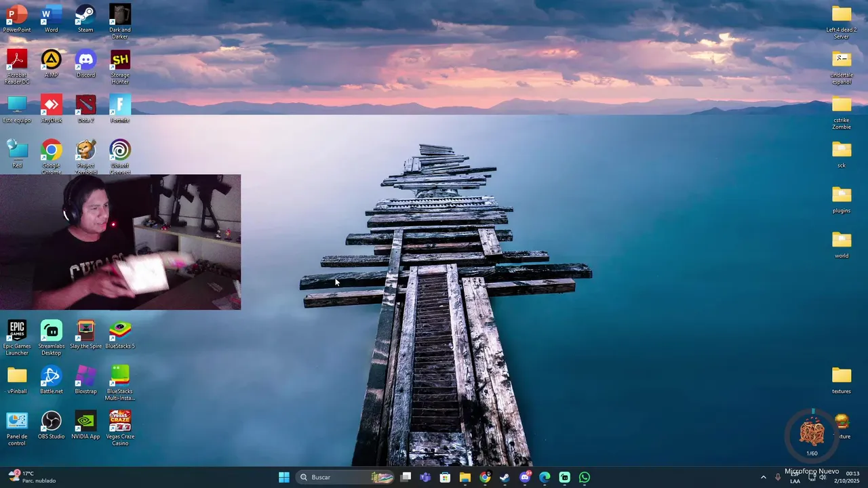Screen dimensions: 868x488
Task: Open File Explorer from the taskbar
Action: (x=465, y=477)
